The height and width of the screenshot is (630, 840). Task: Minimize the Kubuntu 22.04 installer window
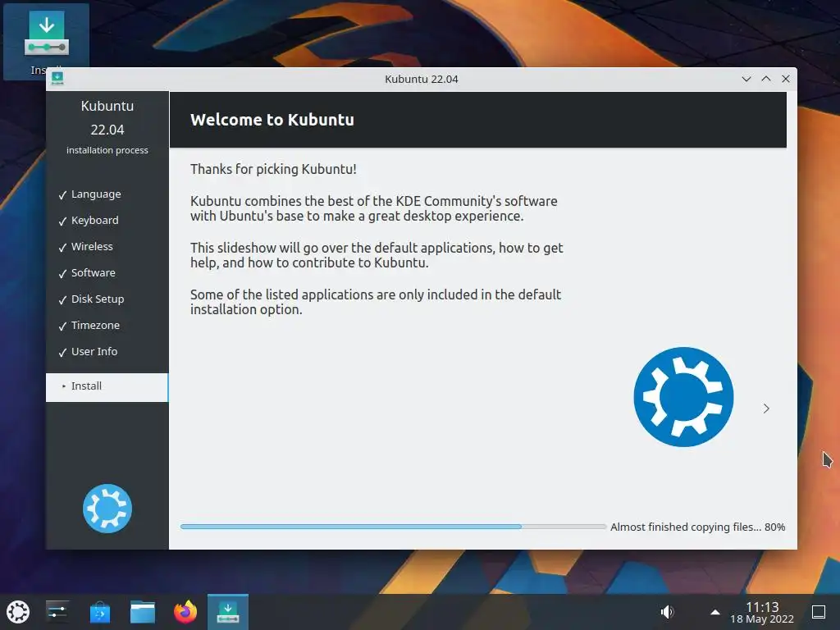[746, 79]
